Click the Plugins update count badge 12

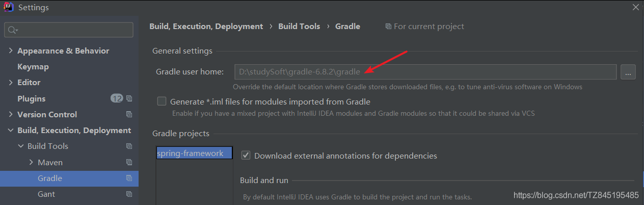tap(117, 98)
